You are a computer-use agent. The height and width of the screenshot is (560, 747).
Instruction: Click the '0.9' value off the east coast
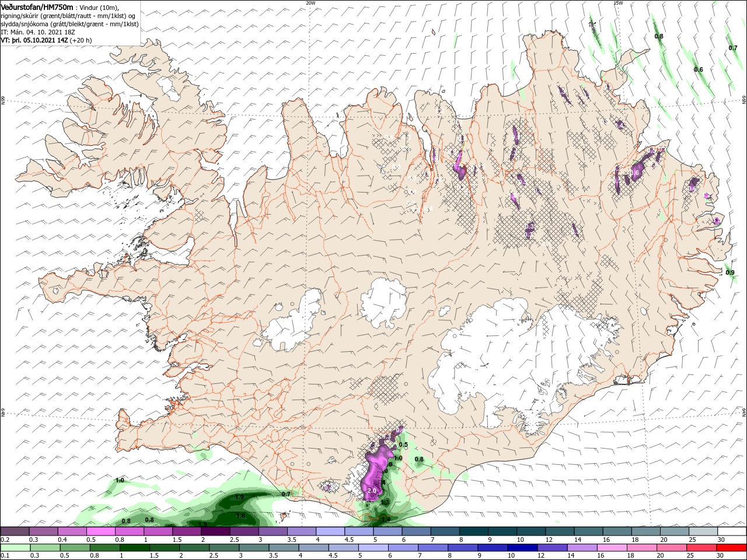point(730,272)
